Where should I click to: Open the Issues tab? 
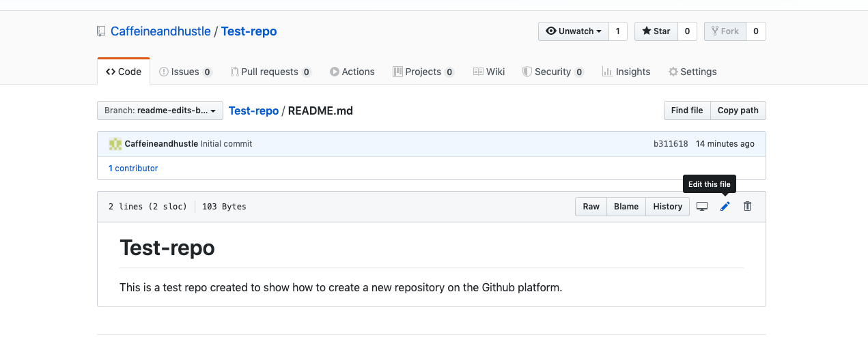tap(185, 72)
